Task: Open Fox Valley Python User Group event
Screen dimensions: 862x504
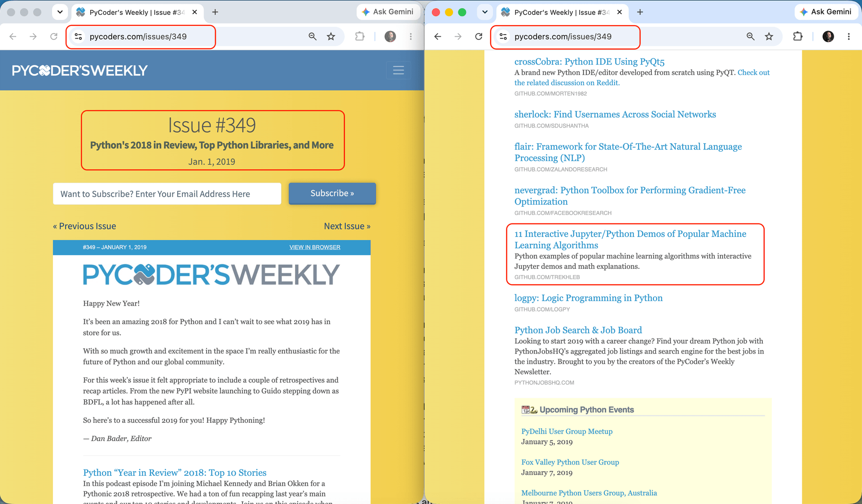Action: (x=570, y=462)
